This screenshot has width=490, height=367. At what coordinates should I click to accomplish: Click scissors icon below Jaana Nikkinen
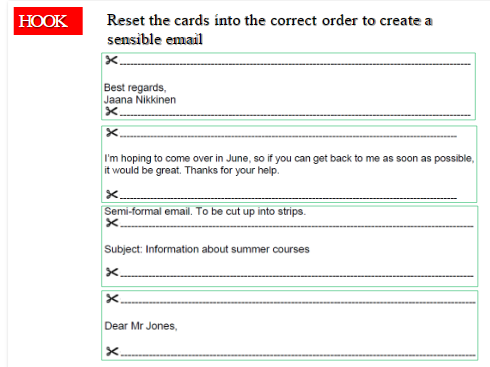coord(112,111)
